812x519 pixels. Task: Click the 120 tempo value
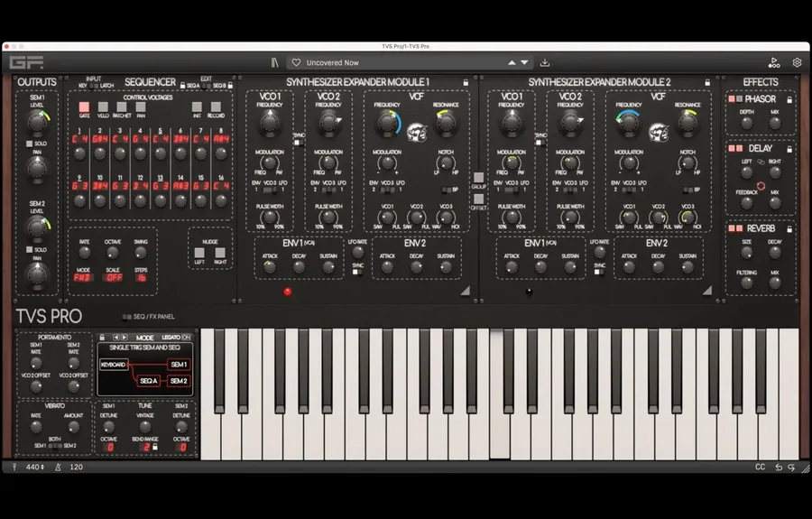(x=76, y=467)
